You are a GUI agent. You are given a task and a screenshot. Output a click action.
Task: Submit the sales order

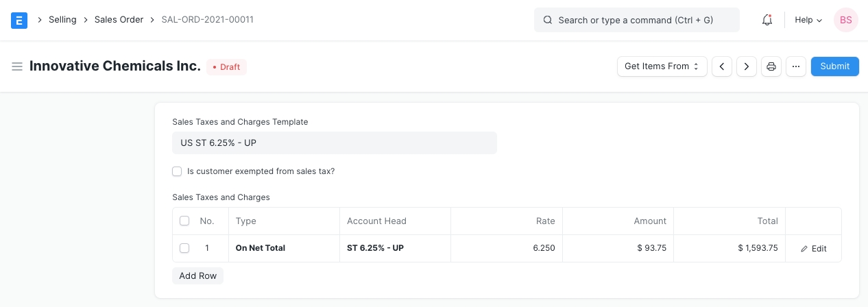pyautogui.click(x=834, y=66)
